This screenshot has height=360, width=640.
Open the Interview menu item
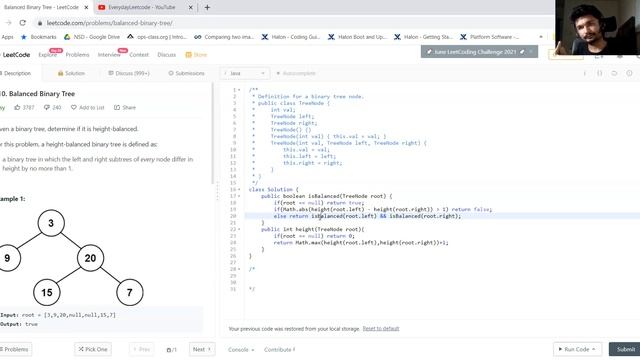coord(109,55)
